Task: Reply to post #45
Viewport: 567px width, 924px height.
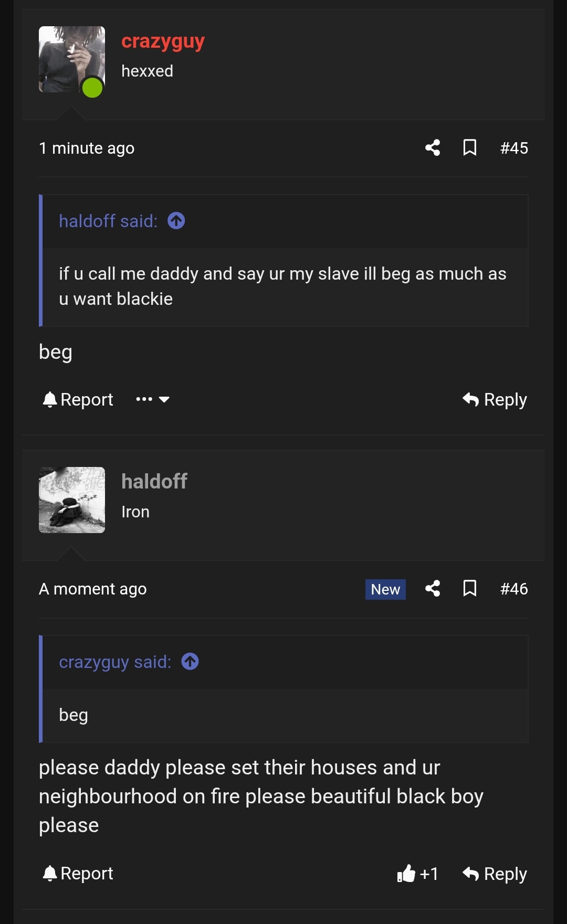Action: tap(493, 399)
